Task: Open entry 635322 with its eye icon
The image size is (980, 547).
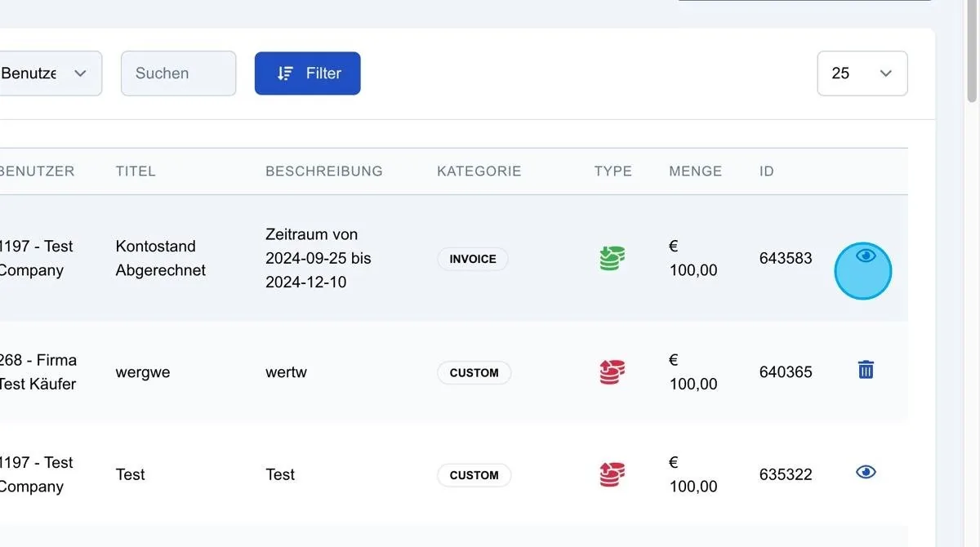Action: [x=866, y=472]
